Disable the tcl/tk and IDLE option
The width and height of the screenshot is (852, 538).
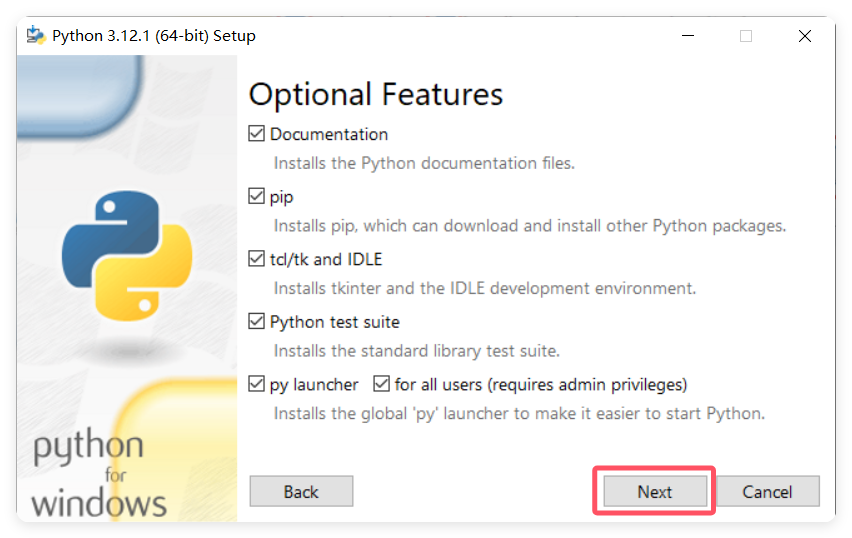point(256,259)
